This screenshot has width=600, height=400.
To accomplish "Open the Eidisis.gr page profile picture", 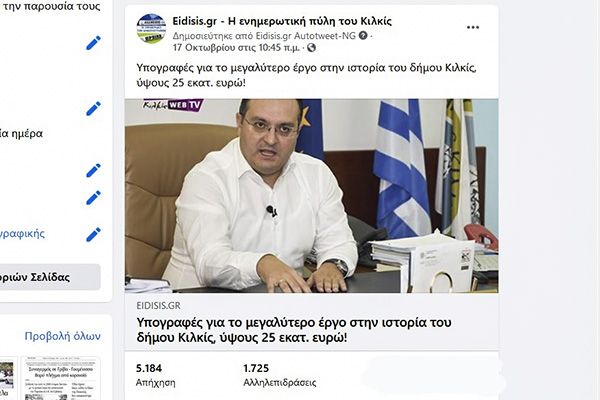I will point(152,29).
